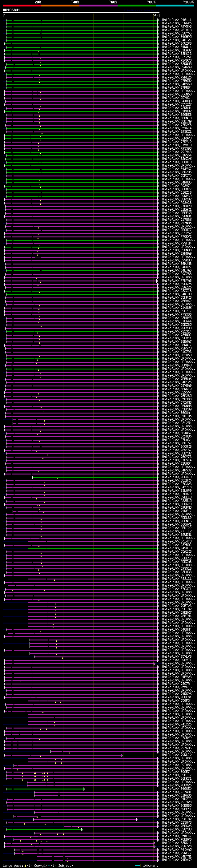The height and width of the screenshot is (868, 197).
Task: Click the purple ~60% legend segment
Action: [99, 6]
